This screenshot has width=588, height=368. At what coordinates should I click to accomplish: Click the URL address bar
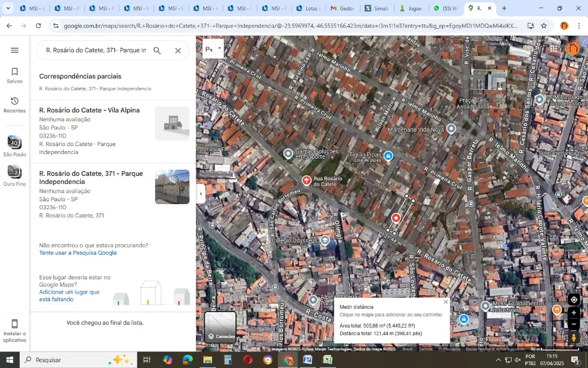291,25
